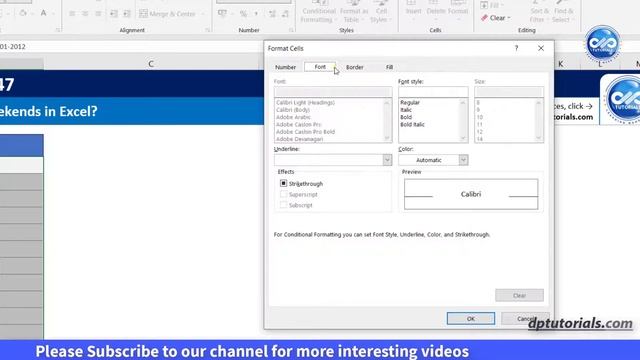
Task: Open Conditional Formatting in the ribbon
Action: pos(318,11)
